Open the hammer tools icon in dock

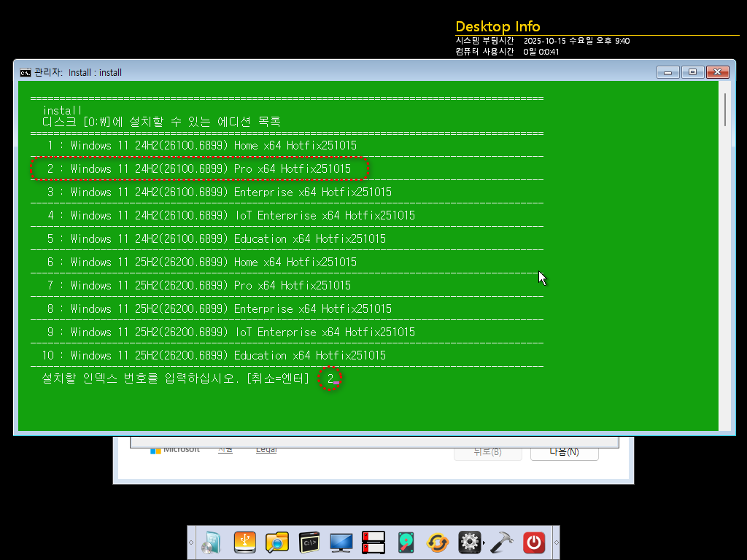pyautogui.click(x=501, y=542)
